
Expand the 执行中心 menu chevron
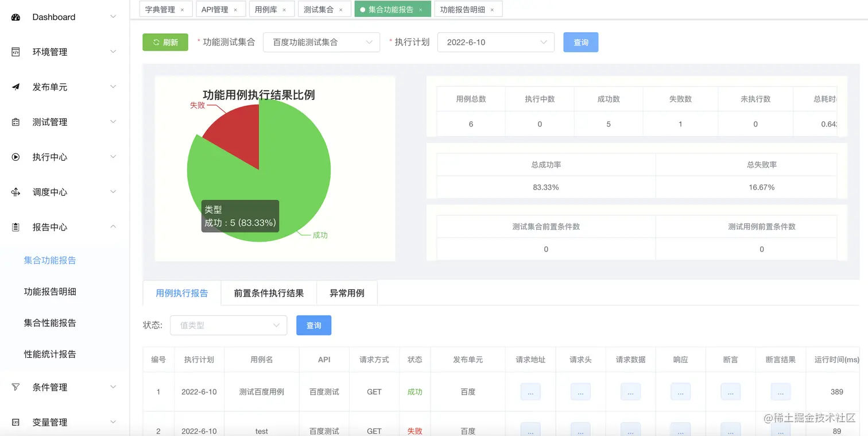[113, 157]
